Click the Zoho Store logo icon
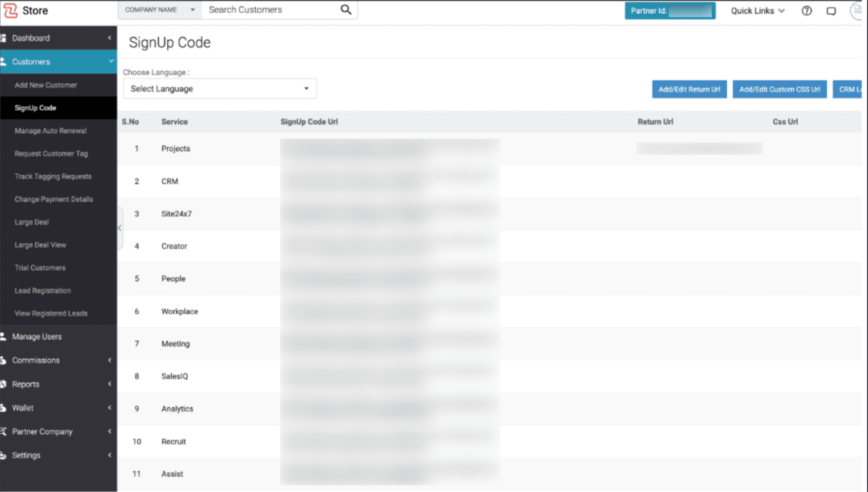Viewport: 868px width, 492px height. (10, 11)
